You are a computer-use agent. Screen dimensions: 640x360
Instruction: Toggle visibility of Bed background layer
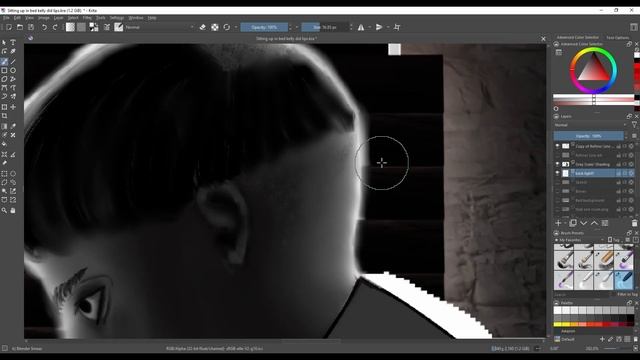point(557,200)
